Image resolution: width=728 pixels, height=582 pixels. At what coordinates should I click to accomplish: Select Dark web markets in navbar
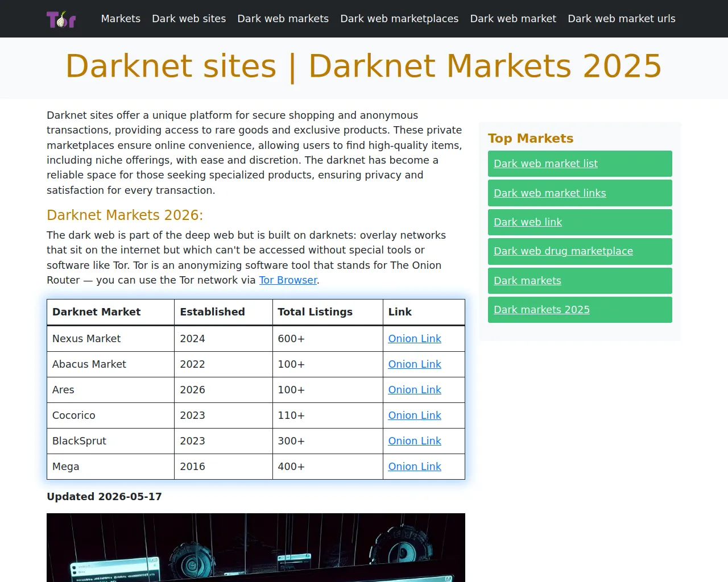coord(283,19)
